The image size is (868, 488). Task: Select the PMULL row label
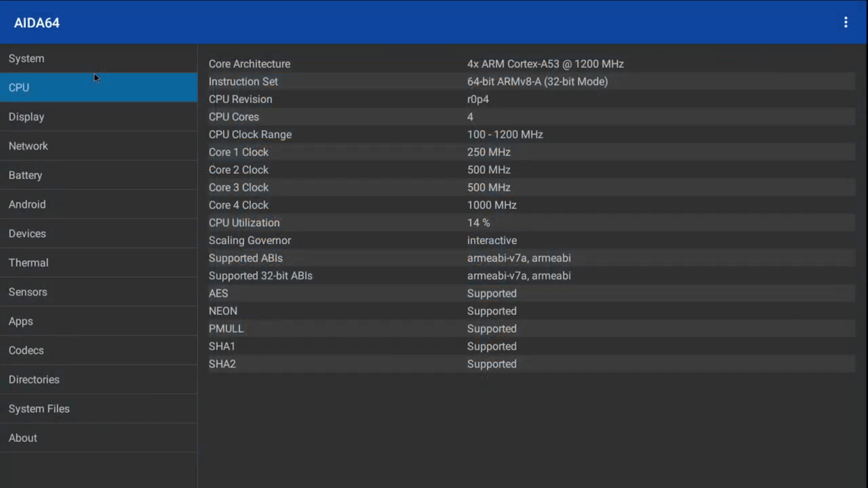coord(226,328)
